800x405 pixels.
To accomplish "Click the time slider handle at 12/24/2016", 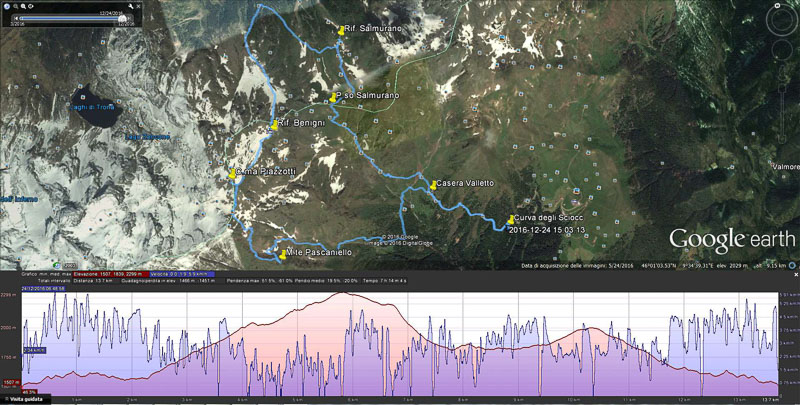I will pos(122,18).
